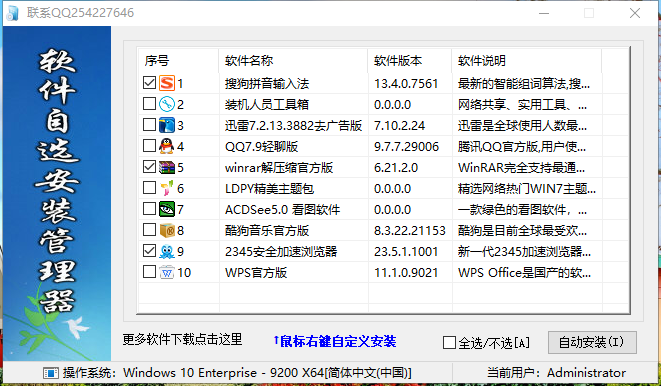This screenshot has height=386, width=661.
Task: Tick the LDPY精美主题包 checkbox
Action: 149,188
